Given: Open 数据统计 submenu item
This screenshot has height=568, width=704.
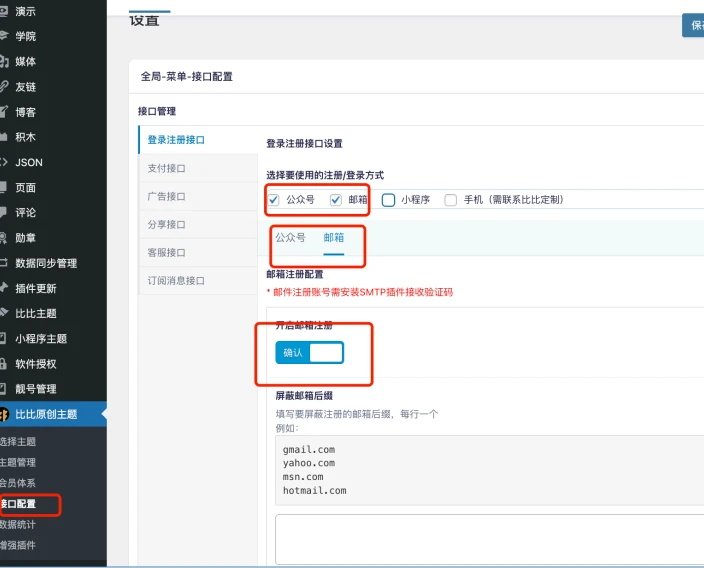Looking at the screenshot, I should [x=18, y=524].
